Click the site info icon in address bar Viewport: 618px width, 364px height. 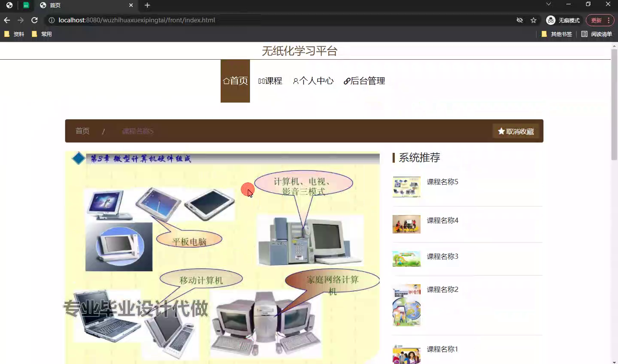tap(51, 20)
